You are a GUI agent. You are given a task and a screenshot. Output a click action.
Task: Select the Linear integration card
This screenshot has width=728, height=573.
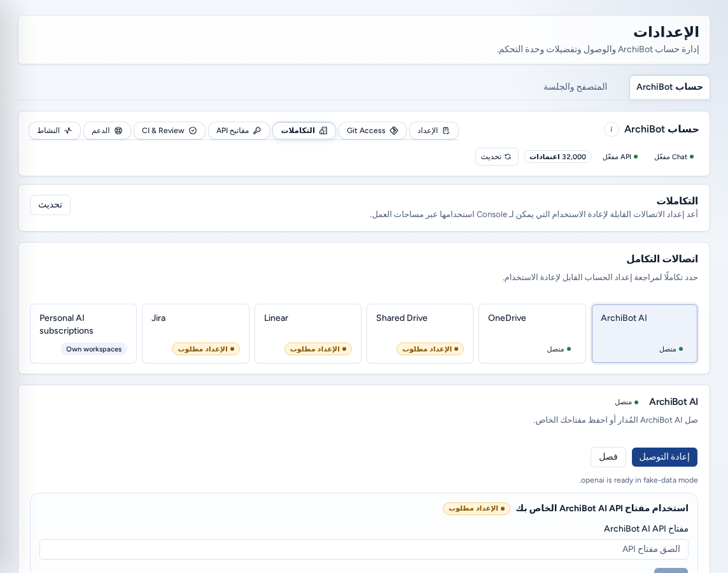308,334
